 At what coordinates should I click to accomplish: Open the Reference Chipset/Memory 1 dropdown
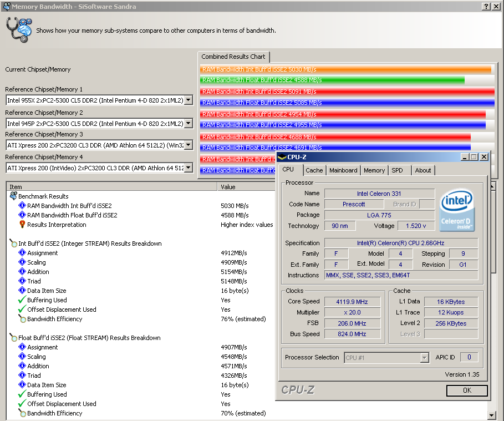[188, 100]
